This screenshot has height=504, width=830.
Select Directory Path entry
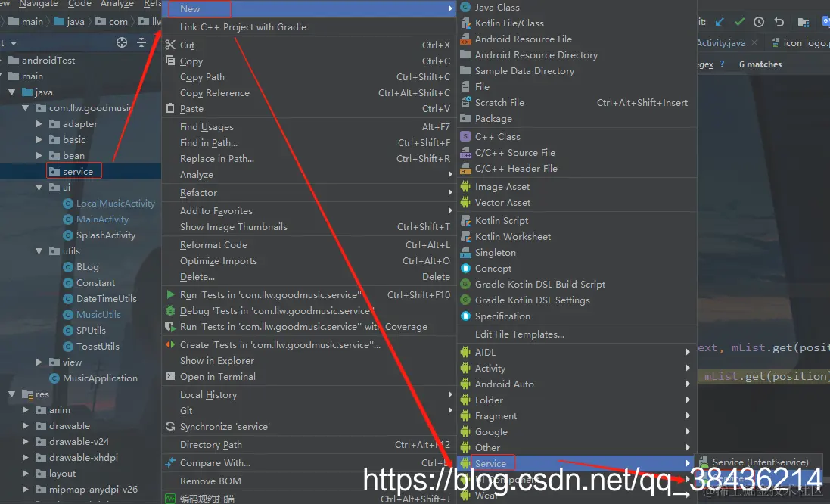coord(309,445)
